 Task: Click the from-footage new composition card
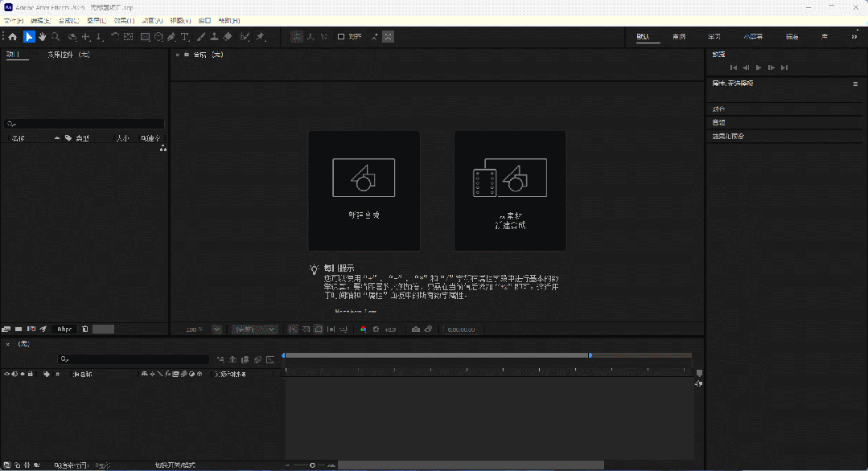tap(510, 190)
